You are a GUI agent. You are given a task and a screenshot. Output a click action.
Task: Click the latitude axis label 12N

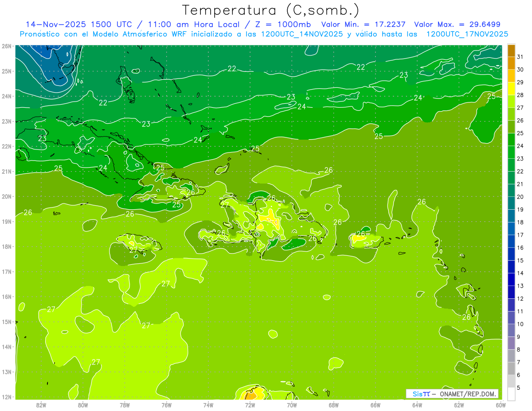tap(6, 397)
